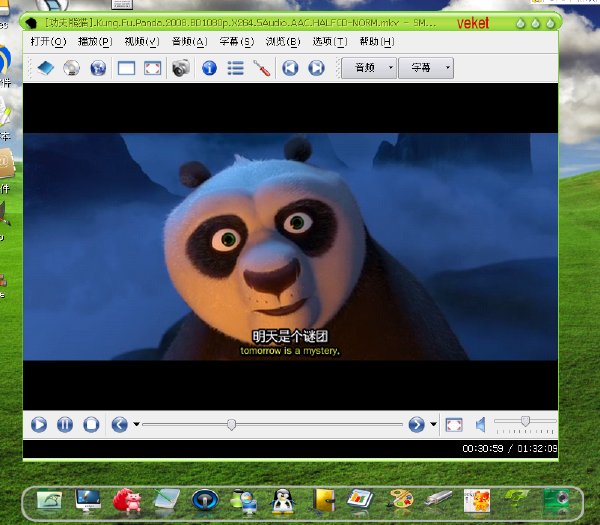Take a screenshot with the camera icon
The image size is (600, 525).
tap(181, 68)
